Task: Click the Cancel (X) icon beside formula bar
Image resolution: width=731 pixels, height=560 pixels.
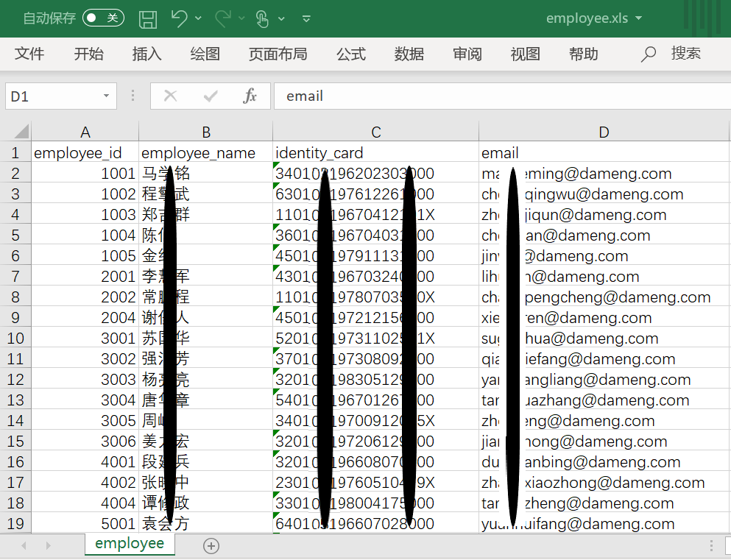Action: coord(171,96)
